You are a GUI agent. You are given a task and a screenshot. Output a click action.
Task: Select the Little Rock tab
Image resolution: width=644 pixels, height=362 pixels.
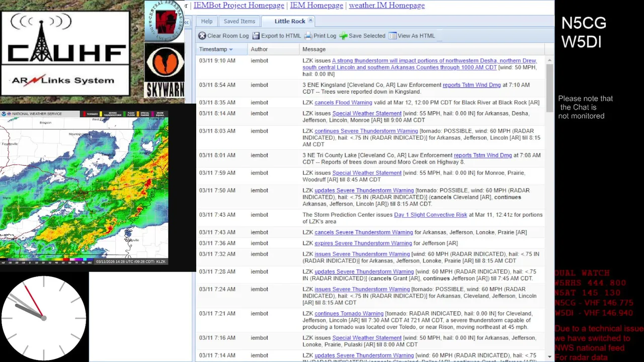290,21
